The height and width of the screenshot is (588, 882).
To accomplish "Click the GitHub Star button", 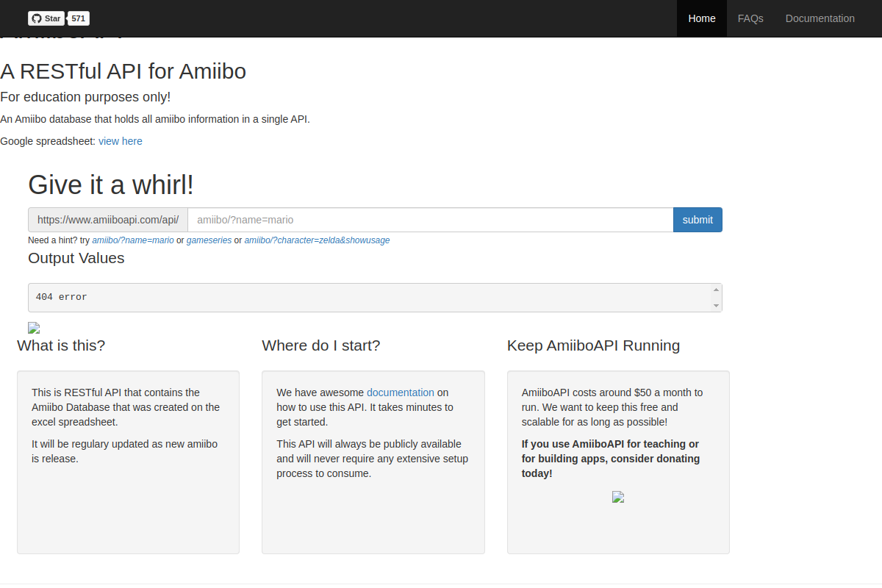I will coord(46,18).
